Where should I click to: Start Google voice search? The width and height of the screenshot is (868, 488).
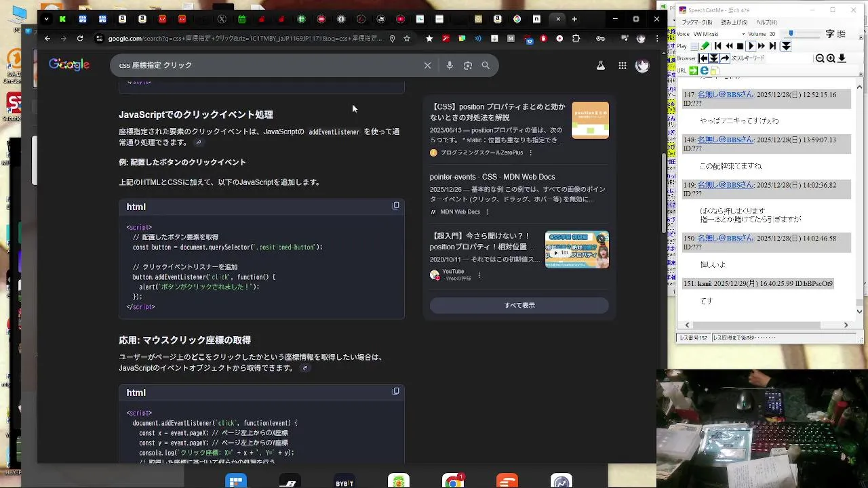click(450, 66)
